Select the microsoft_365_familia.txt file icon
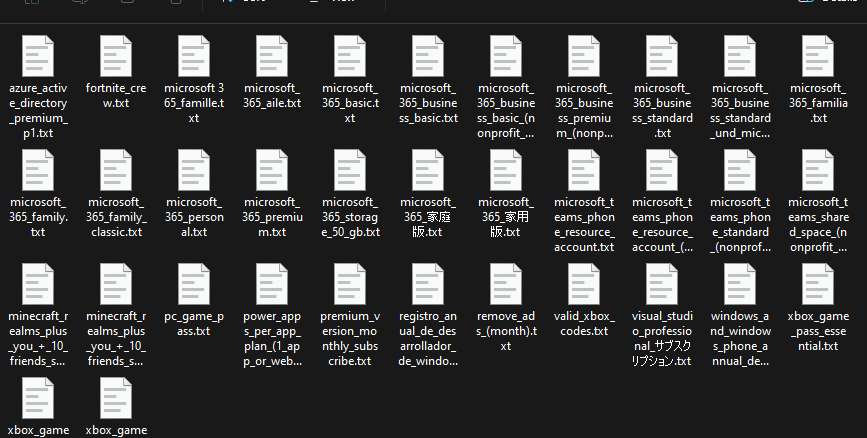The image size is (867, 438). point(818,56)
